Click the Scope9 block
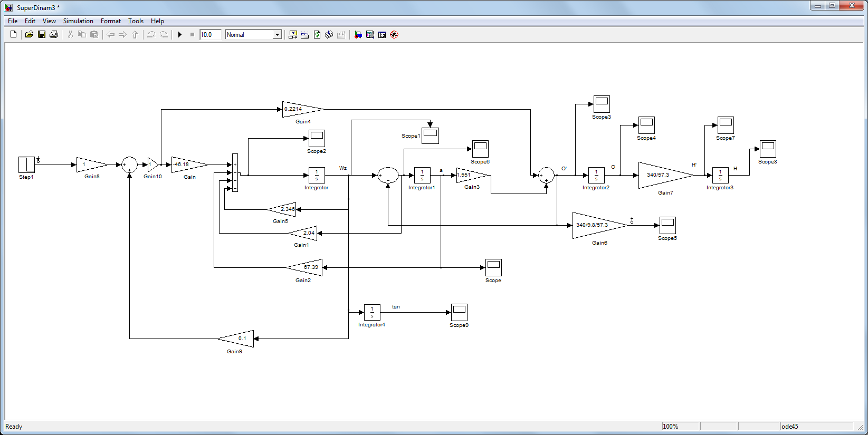The height and width of the screenshot is (435, 868). tap(459, 312)
